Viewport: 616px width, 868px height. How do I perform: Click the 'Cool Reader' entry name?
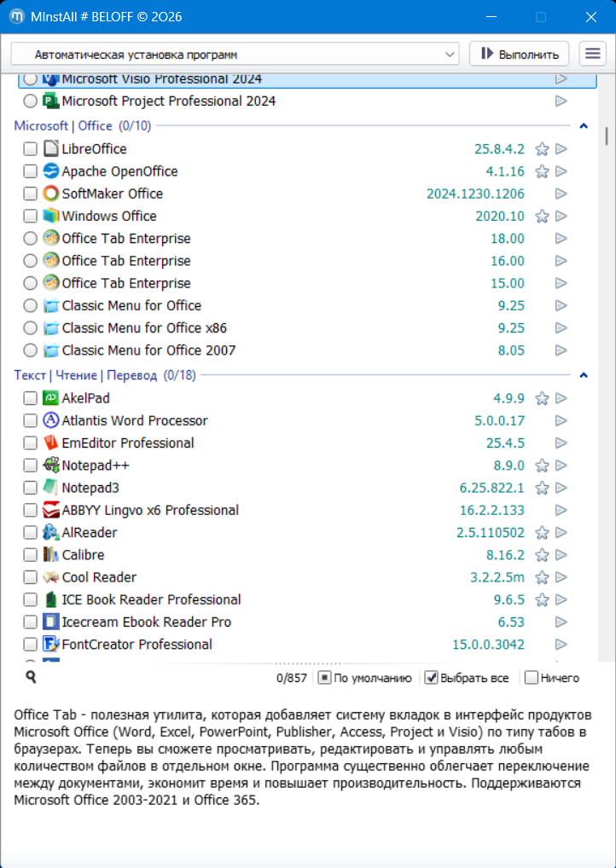tap(99, 577)
